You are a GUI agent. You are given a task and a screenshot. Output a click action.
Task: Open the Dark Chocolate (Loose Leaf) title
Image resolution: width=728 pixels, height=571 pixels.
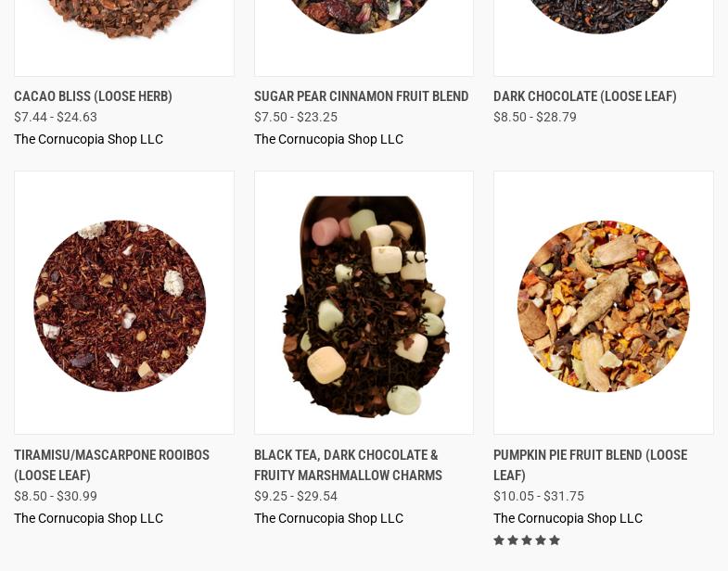click(585, 96)
